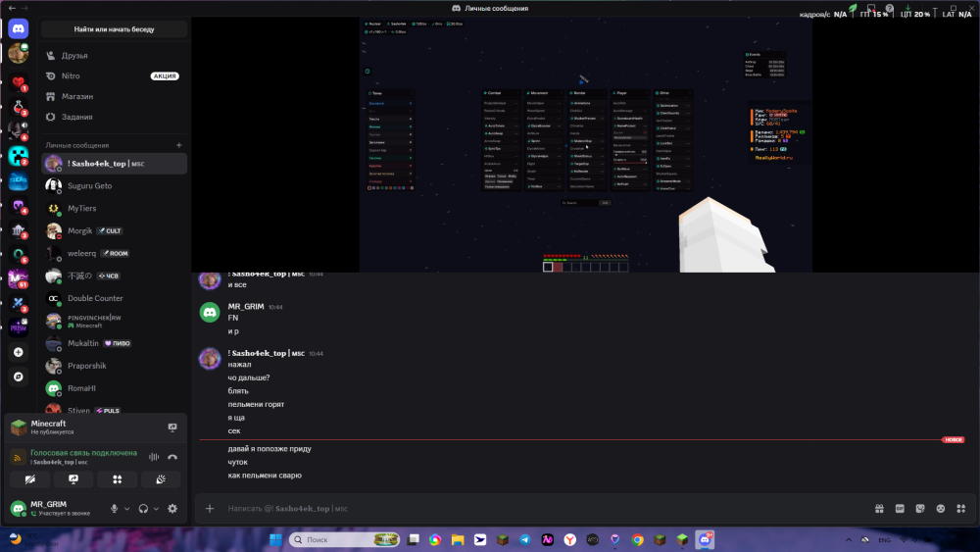Screen dimensions: 980x552
Task: Click the Discord taskbar icon
Action: [705, 540]
